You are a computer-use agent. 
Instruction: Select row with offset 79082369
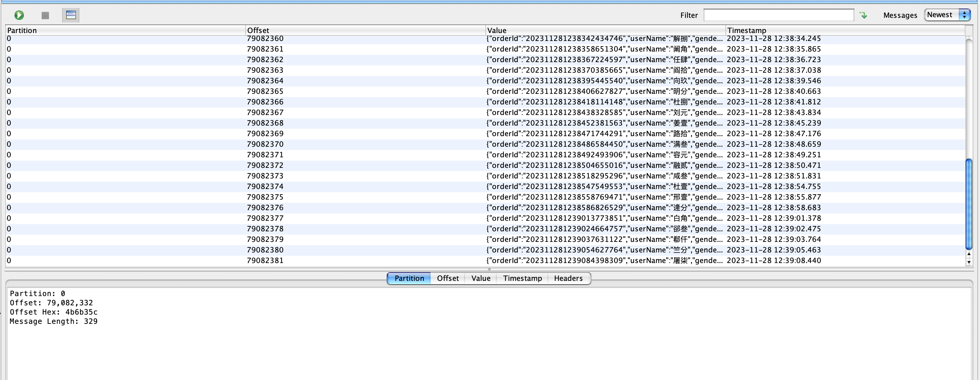click(x=485, y=134)
